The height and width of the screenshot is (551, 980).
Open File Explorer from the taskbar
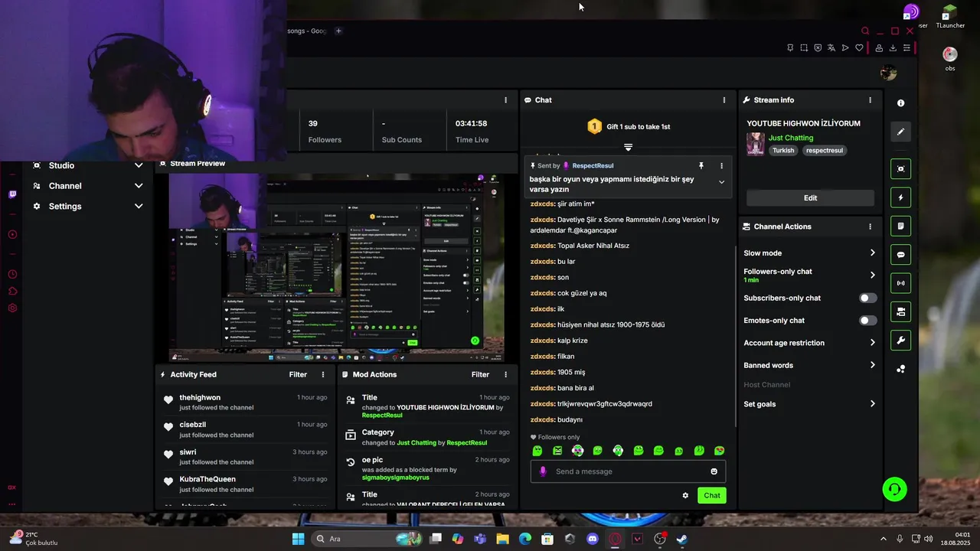tap(502, 539)
